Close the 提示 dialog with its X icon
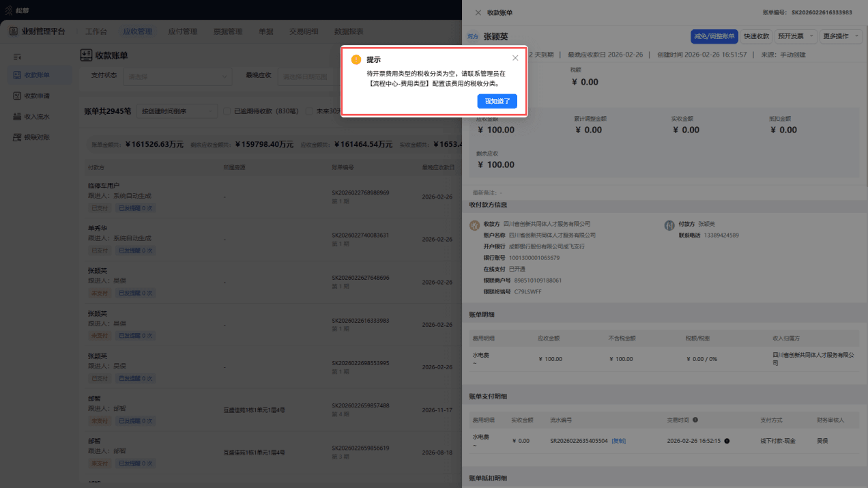The image size is (868, 488). pos(515,58)
